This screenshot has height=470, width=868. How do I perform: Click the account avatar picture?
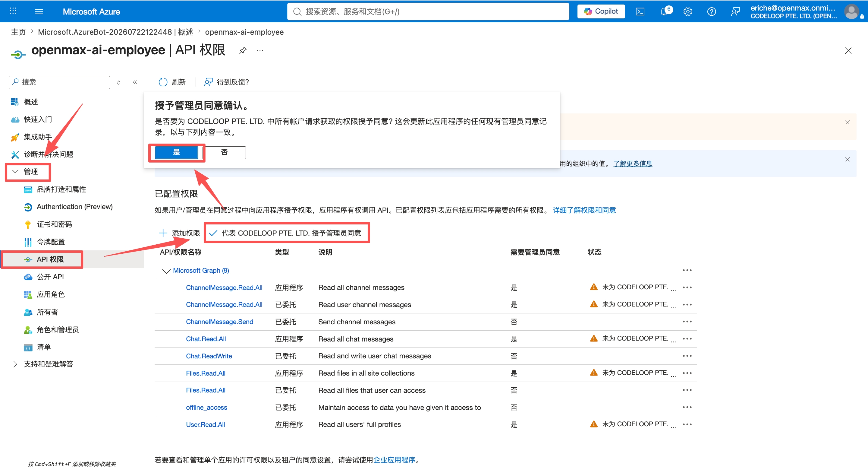coord(851,11)
